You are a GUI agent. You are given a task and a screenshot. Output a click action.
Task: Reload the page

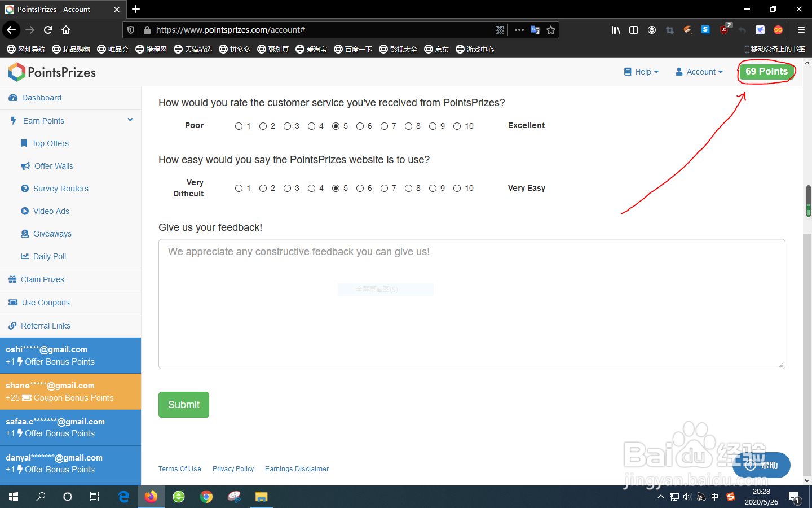[x=48, y=30]
